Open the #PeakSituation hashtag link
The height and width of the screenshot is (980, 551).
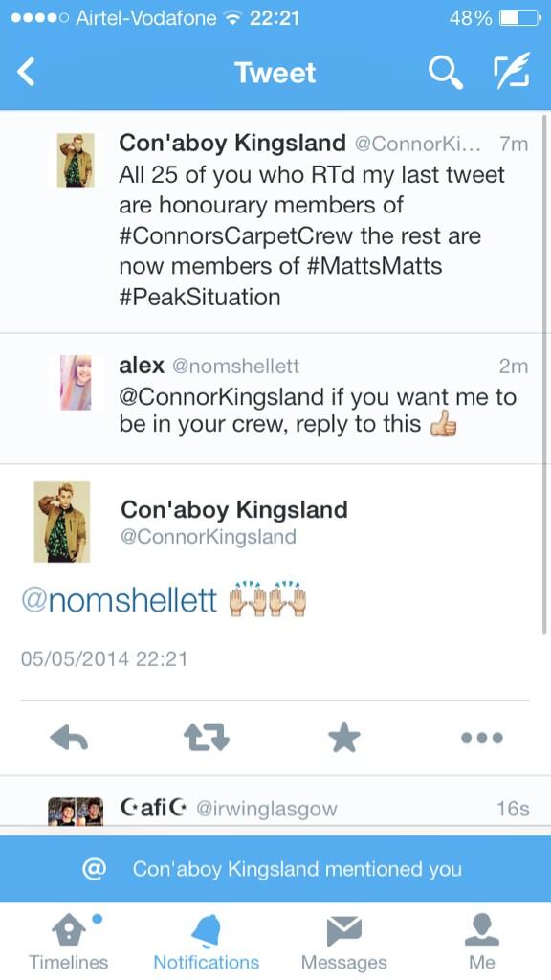click(x=199, y=297)
